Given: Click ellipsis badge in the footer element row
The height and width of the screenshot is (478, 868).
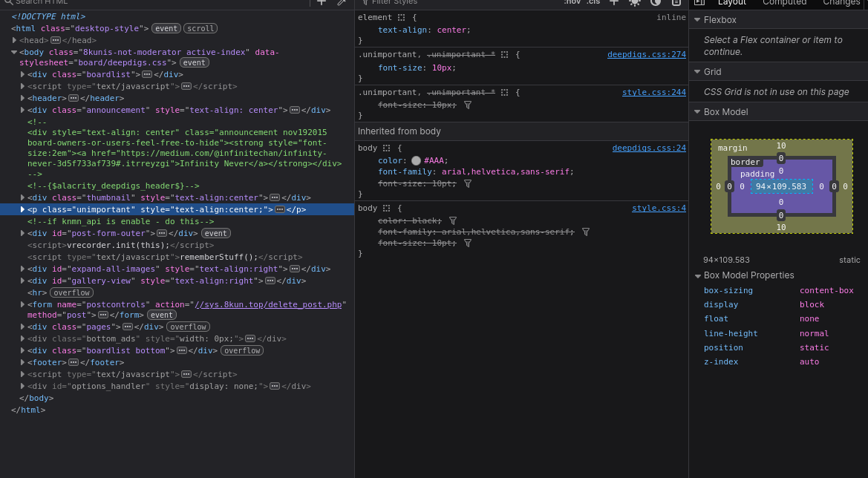Looking at the screenshot, I should (73, 363).
